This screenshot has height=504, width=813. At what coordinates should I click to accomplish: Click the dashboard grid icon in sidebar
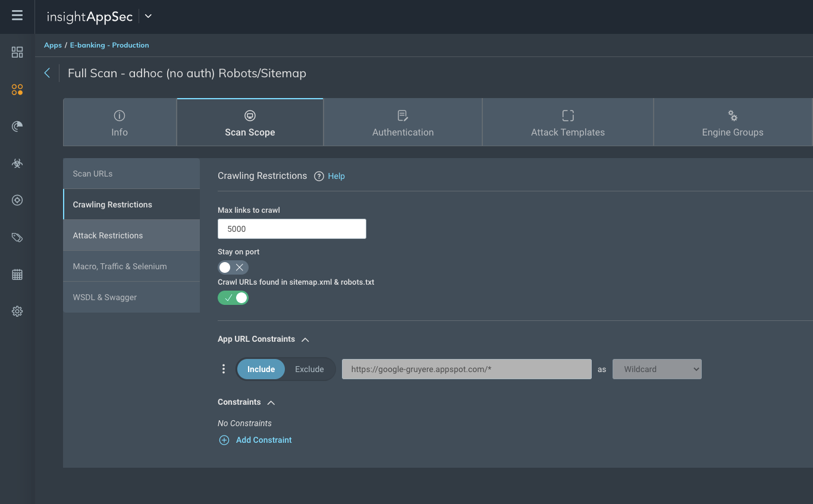[17, 52]
